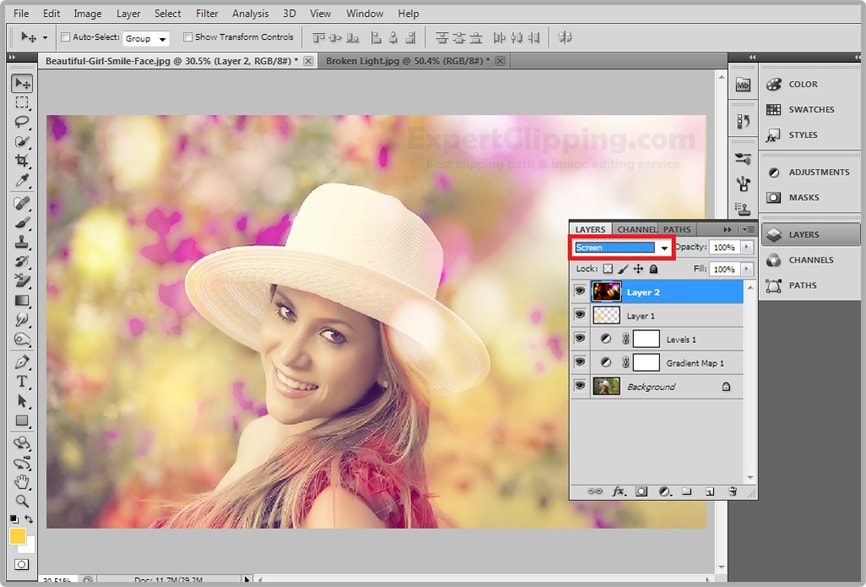Screen dimensions: 866x587
Task: Enable the Auto-Select checkbox
Action: [x=66, y=38]
